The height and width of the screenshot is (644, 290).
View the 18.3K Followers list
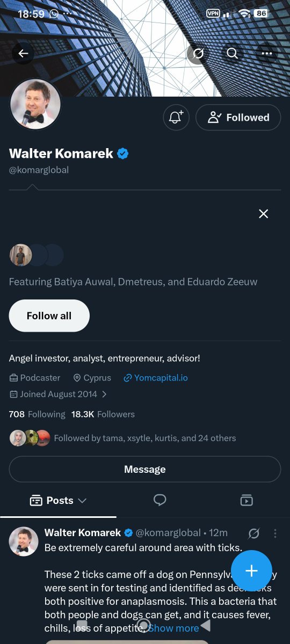click(103, 414)
